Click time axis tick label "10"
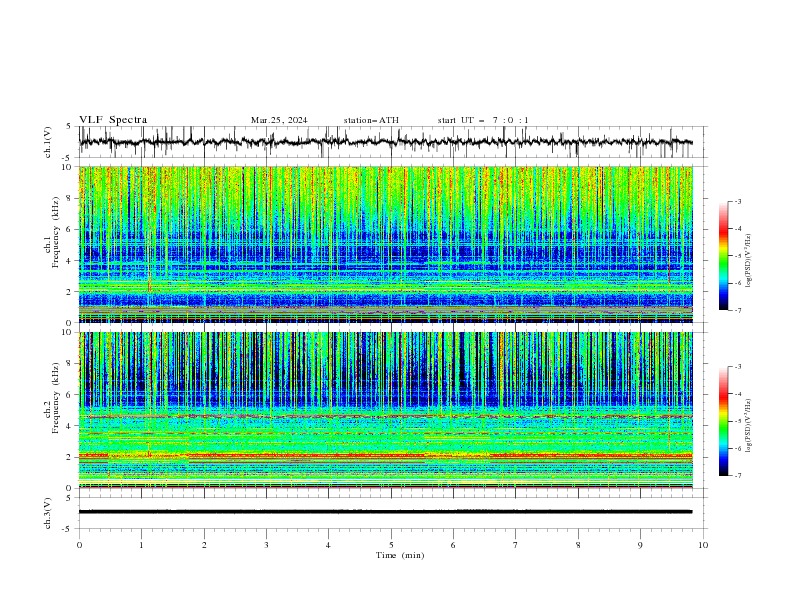Screen dimensions: 792x612 (x=703, y=545)
